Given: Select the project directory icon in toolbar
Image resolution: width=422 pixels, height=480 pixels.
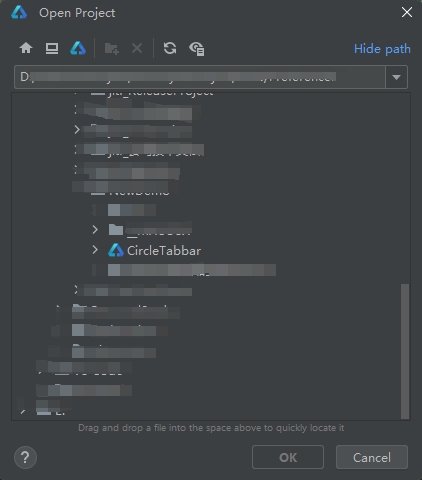Looking at the screenshot, I should click(x=78, y=48).
